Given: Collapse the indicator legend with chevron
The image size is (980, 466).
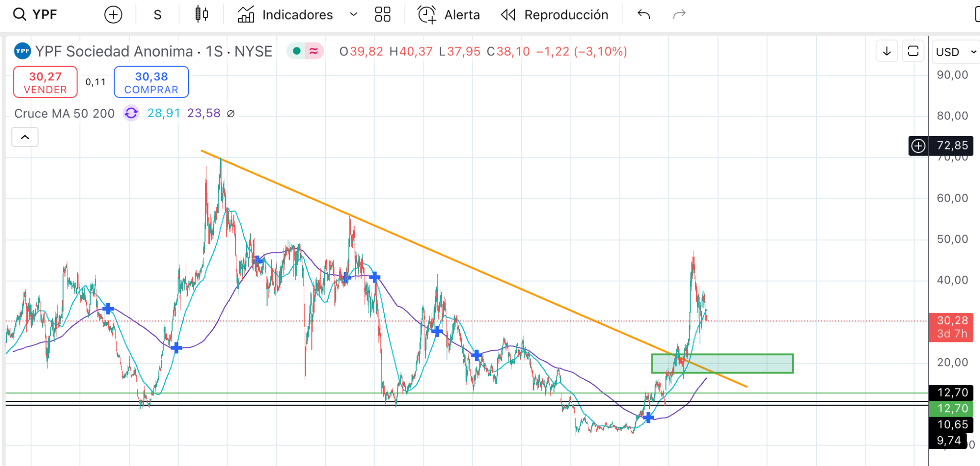Looking at the screenshot, I should click(25, 137).
